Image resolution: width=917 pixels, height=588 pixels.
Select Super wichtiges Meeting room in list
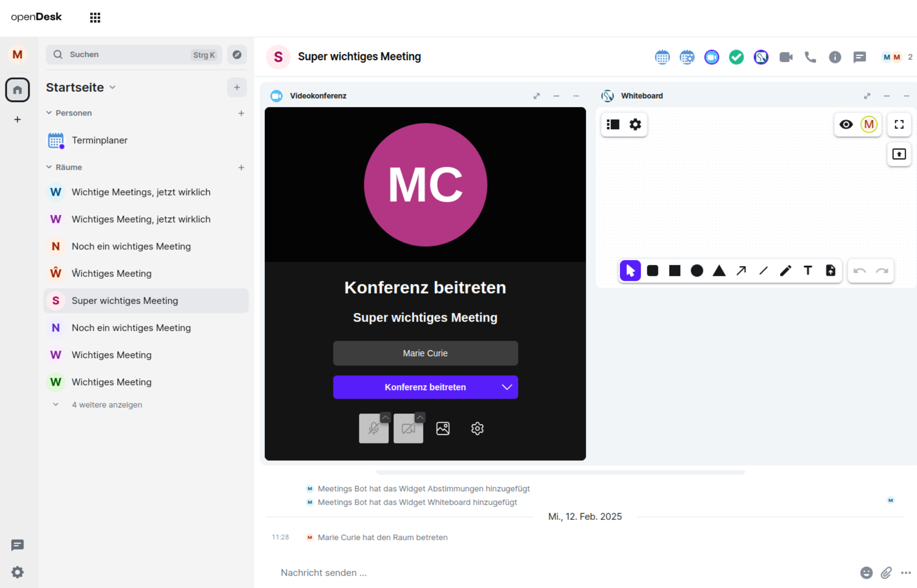click(x=146, y=300)
